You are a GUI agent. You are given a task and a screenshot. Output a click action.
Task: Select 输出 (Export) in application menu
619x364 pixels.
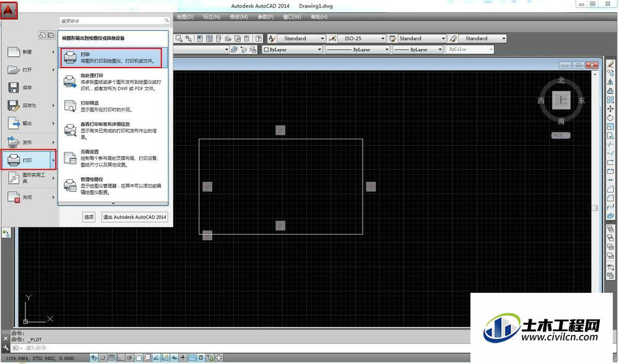click(29, 124)
